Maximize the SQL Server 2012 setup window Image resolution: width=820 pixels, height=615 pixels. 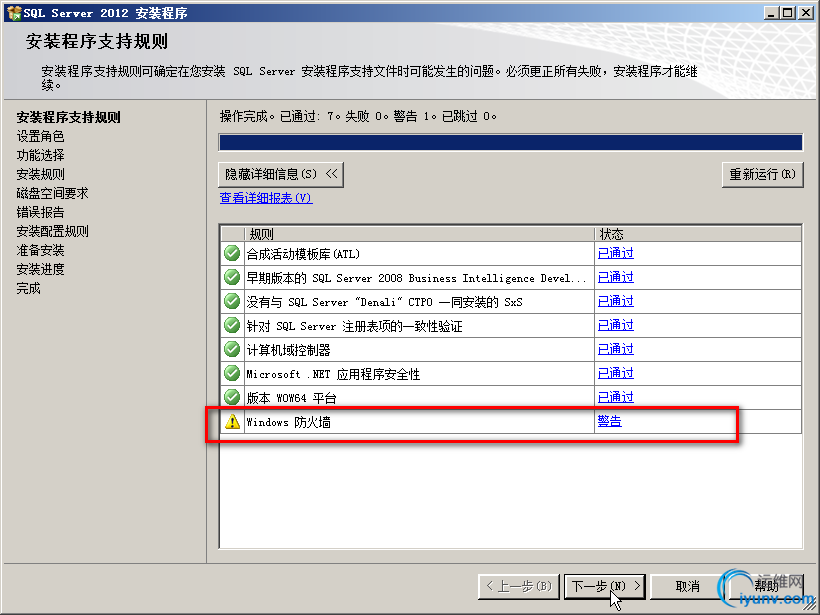pos(787,13)
